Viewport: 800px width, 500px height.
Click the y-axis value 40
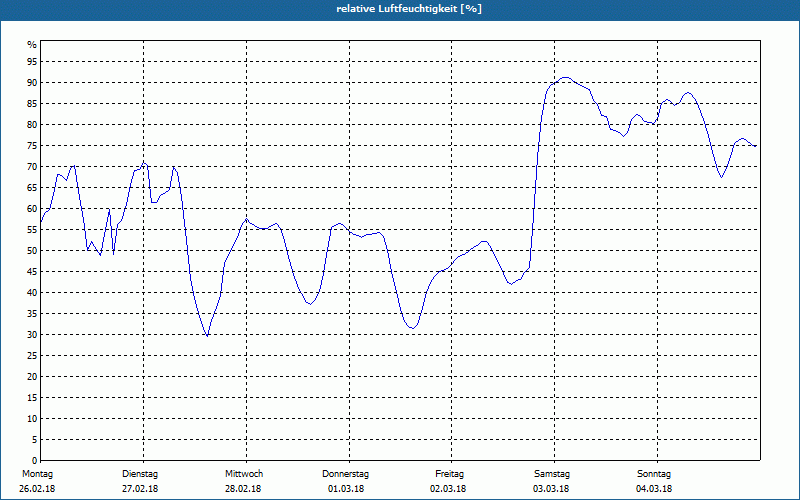point(32,293)
